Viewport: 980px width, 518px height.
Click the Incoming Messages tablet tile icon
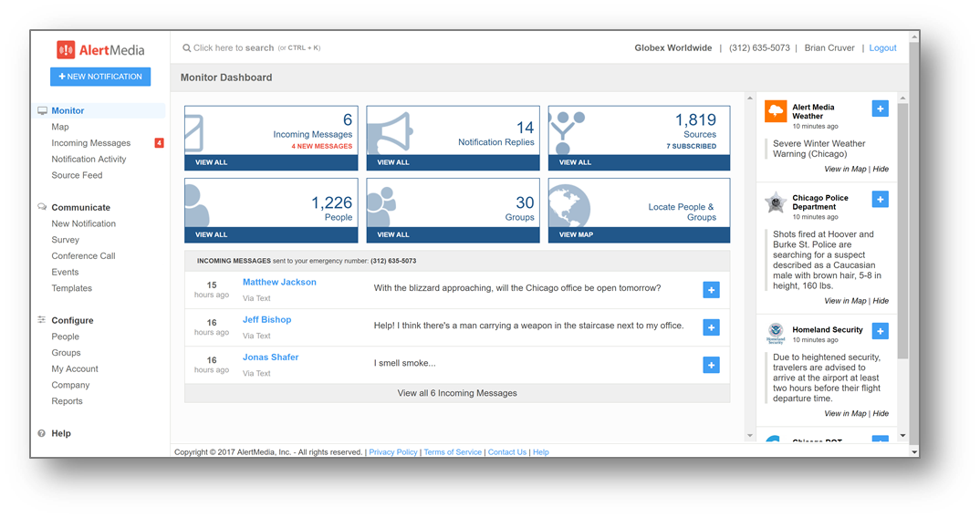[x=194, y=132]
